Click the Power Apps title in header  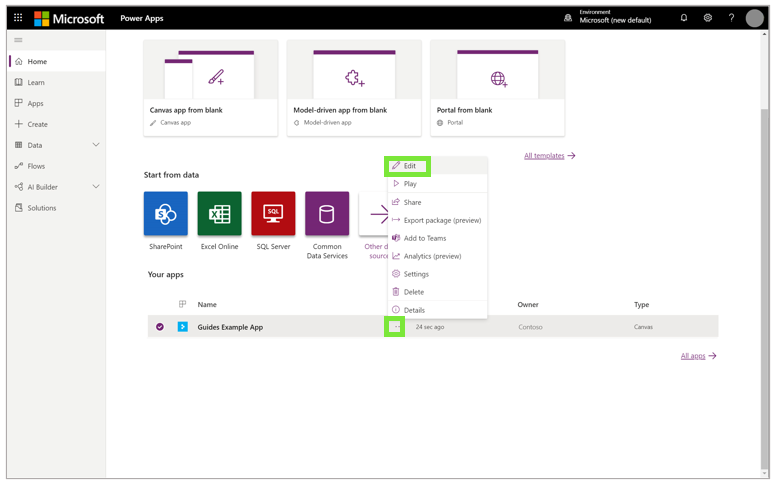tap(142, 18)
